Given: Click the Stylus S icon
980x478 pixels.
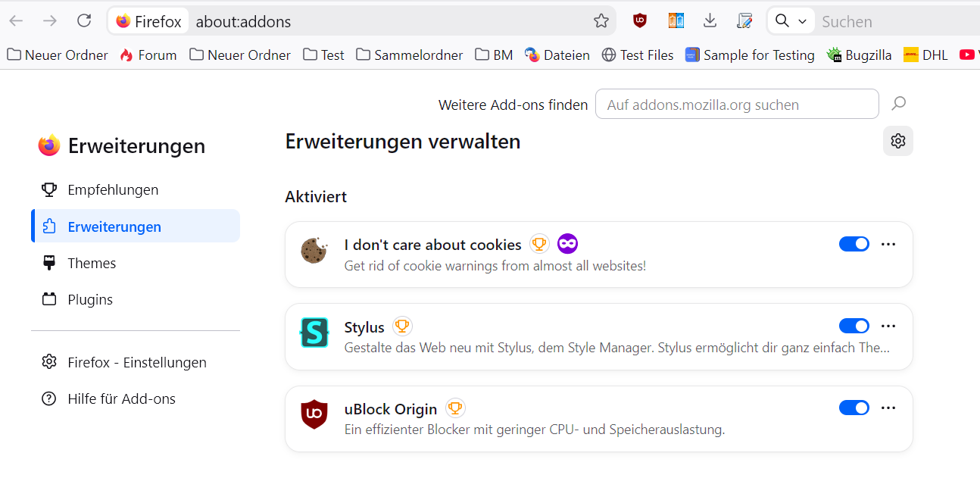Looking at the screenshot, I should (314, 333).
